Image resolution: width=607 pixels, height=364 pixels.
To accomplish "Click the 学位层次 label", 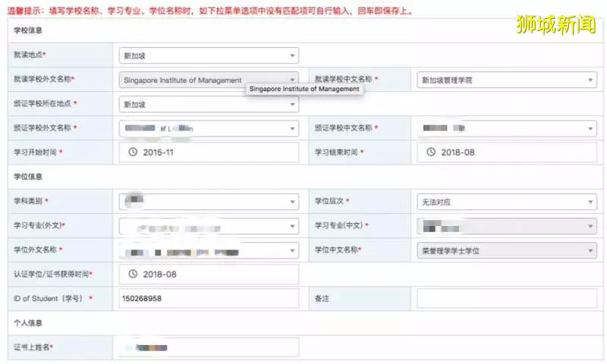I will [x=332, y=201].
